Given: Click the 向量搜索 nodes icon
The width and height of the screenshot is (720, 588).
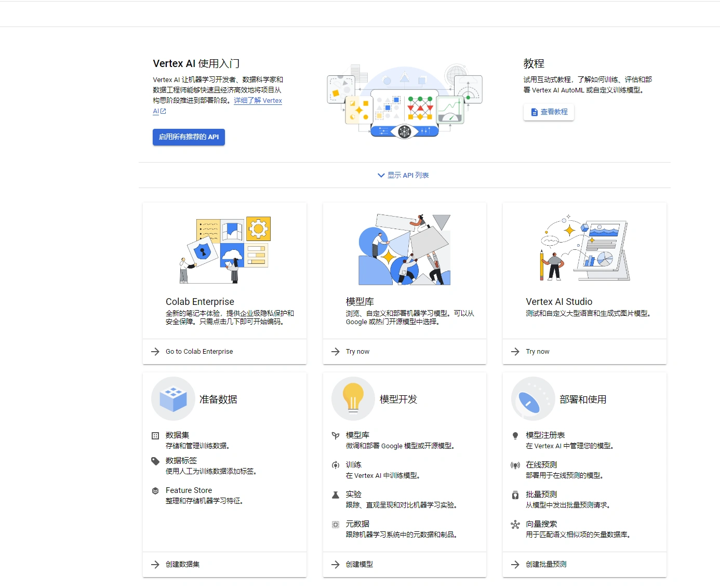Looking at the screenshot, I should tap(515, 525).
